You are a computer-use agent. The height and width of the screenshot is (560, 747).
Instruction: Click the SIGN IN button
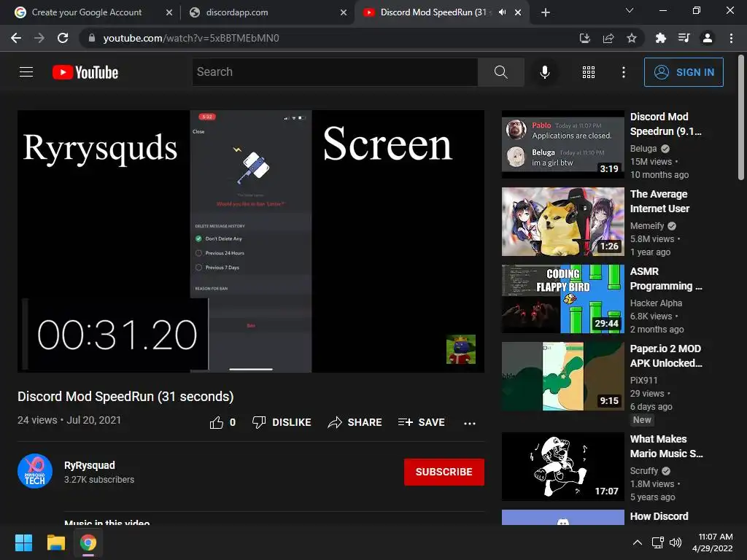click(684, 72)
